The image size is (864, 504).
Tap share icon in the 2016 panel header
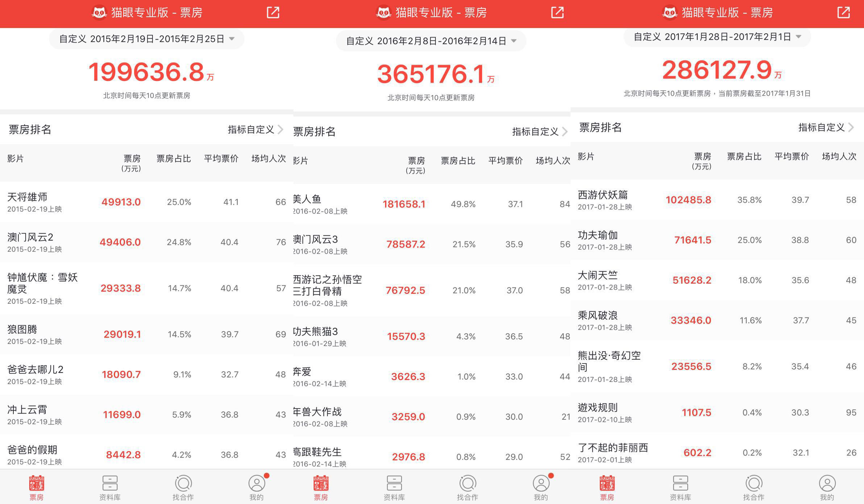tap(557, 13)
